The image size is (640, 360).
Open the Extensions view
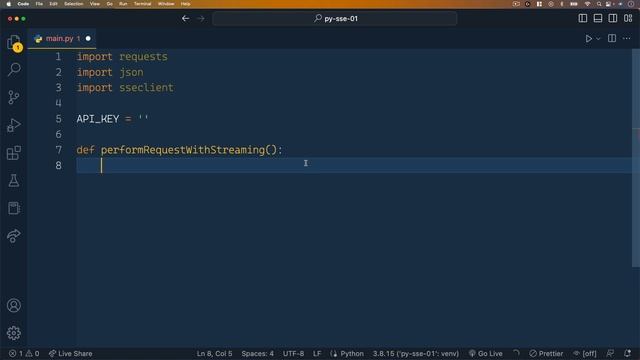pyautogui.click(x=14, y=153)
